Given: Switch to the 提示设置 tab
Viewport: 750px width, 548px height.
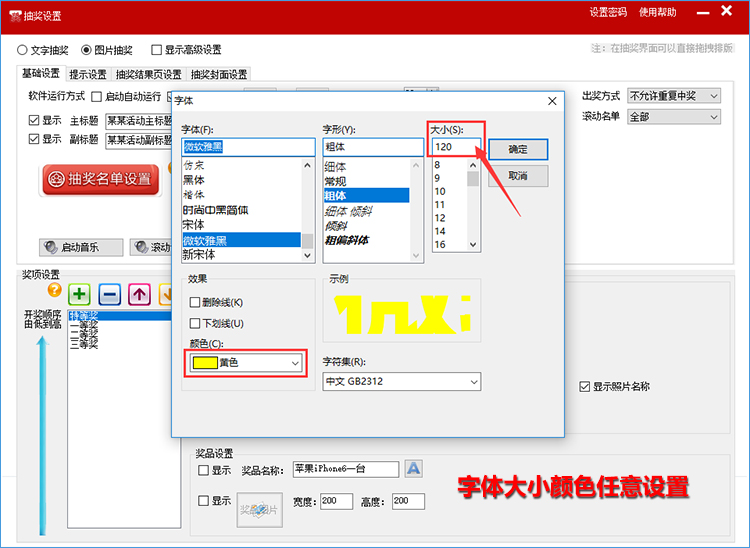Looking at the screenshot, I should [88, 74].
